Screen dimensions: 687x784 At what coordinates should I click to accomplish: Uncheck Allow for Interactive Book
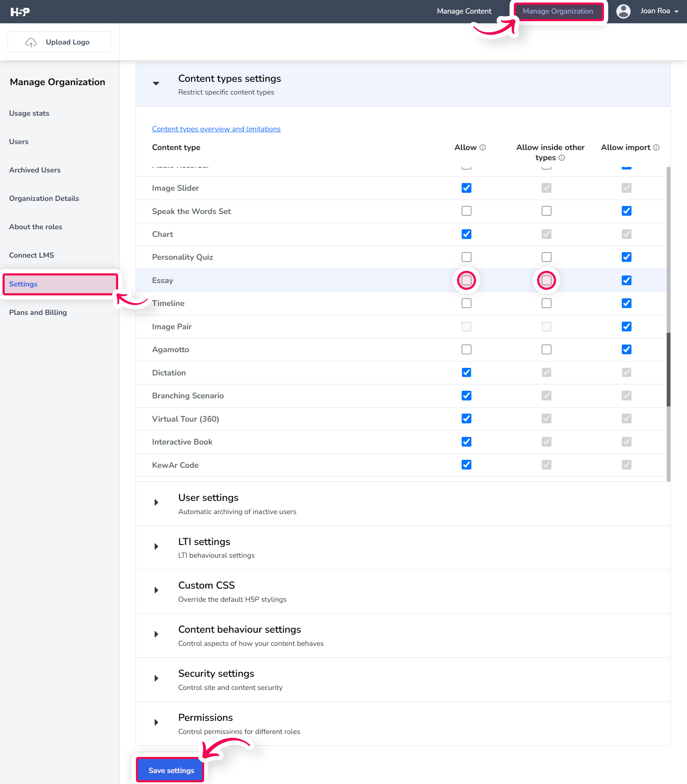click(466, 442)
